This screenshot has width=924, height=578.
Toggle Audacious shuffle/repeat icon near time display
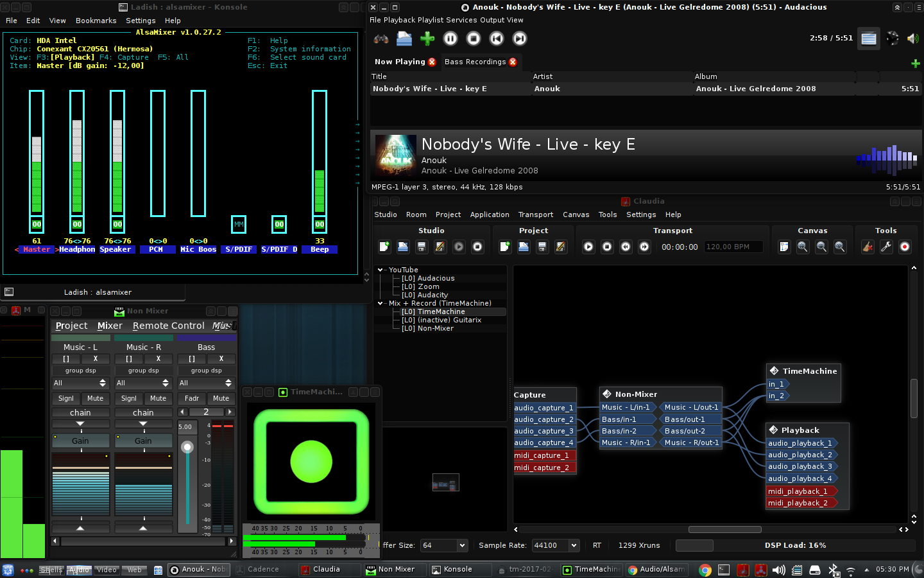coord(893,39)
